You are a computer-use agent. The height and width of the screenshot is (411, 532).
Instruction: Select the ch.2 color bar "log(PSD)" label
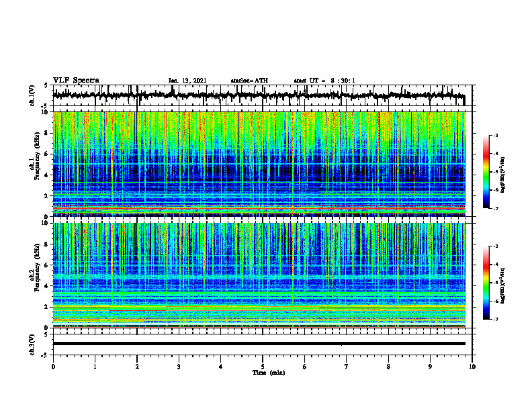pos(503,285)
